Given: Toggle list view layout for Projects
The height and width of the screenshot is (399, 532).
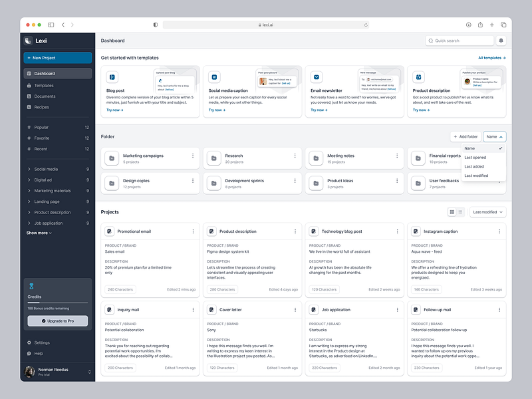Looking at the screenshot, I should [460, 212].
